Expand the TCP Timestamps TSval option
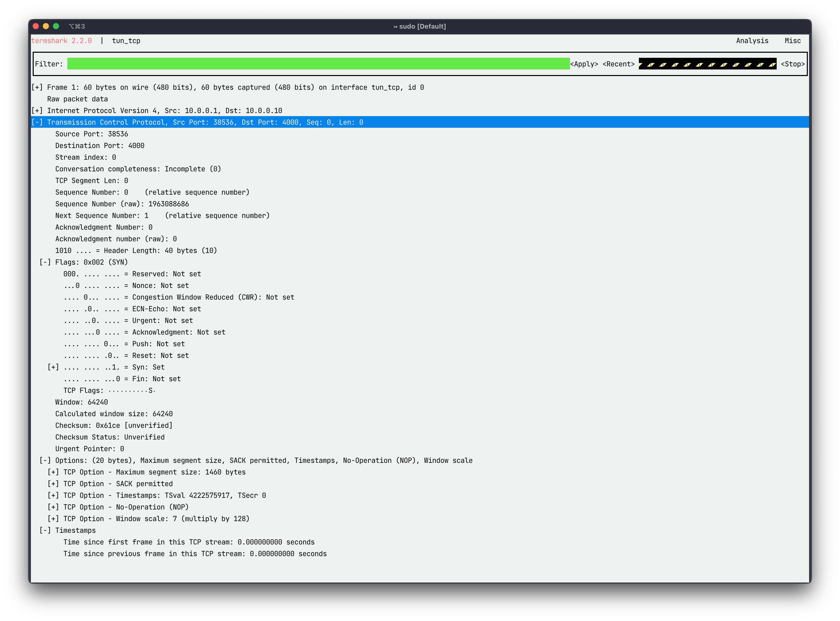 point(53,495)
